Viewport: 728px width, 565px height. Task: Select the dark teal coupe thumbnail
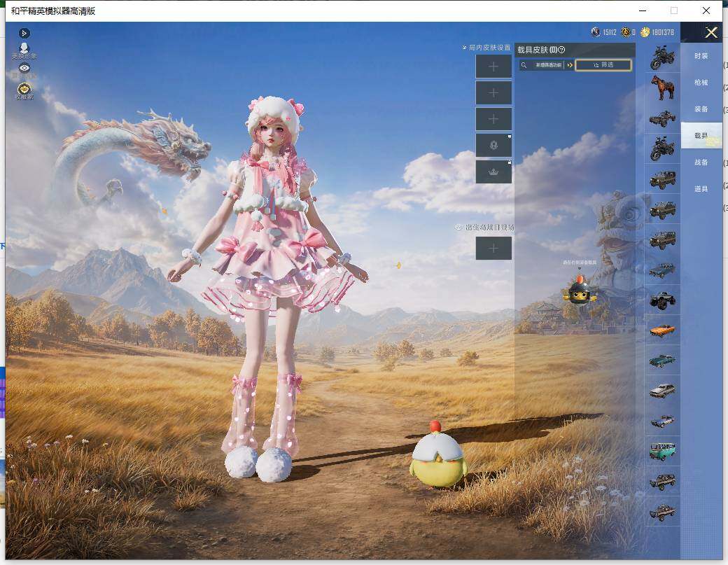click(x=662, y=361)
